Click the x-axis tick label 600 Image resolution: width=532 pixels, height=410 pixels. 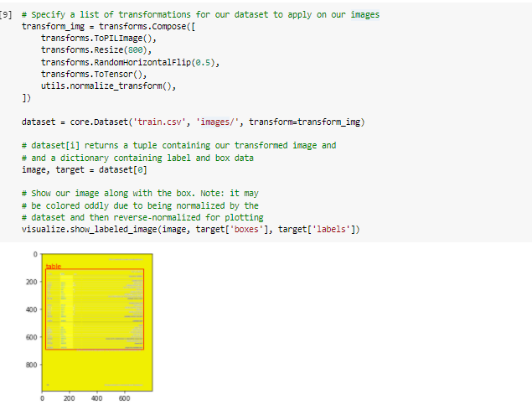click(124, 398)
